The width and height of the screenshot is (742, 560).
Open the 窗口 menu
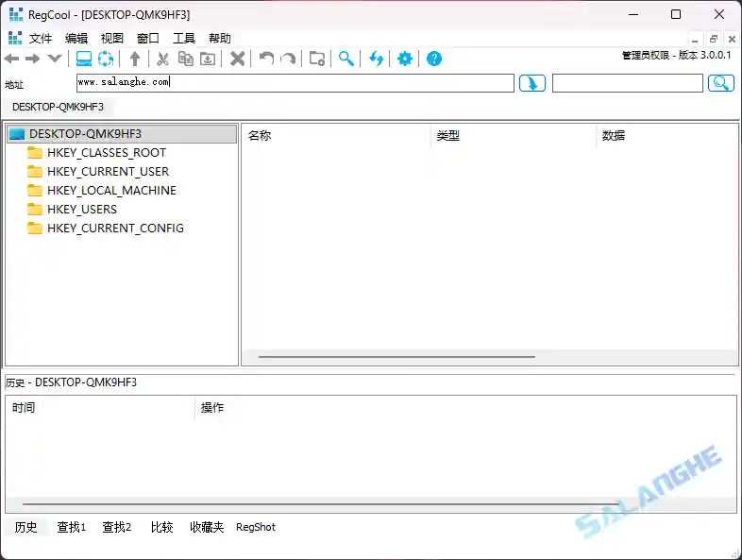click(x=148, y=38)
